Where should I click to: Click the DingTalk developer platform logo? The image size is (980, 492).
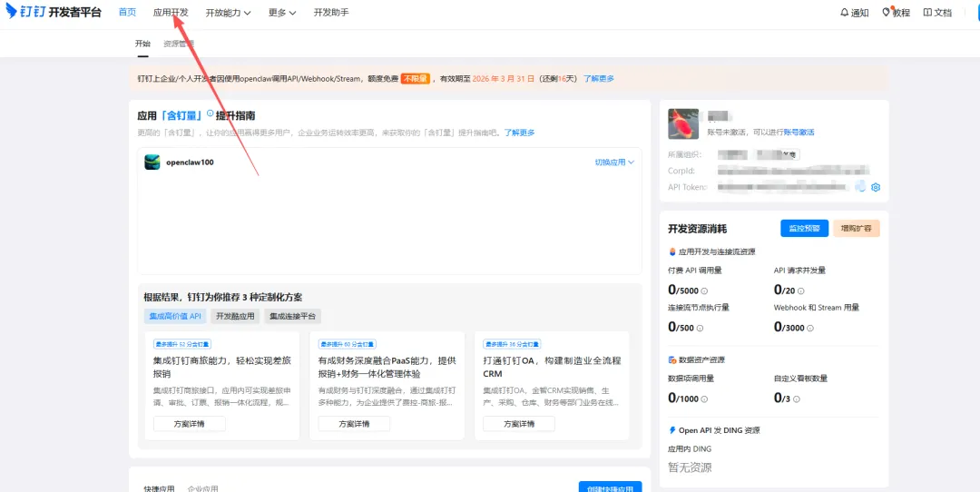point(54,12)
